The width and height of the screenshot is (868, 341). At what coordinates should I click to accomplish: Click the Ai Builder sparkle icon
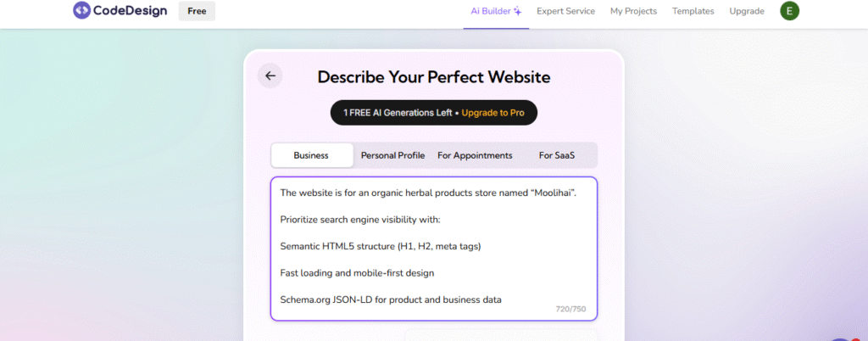[518, 11]
